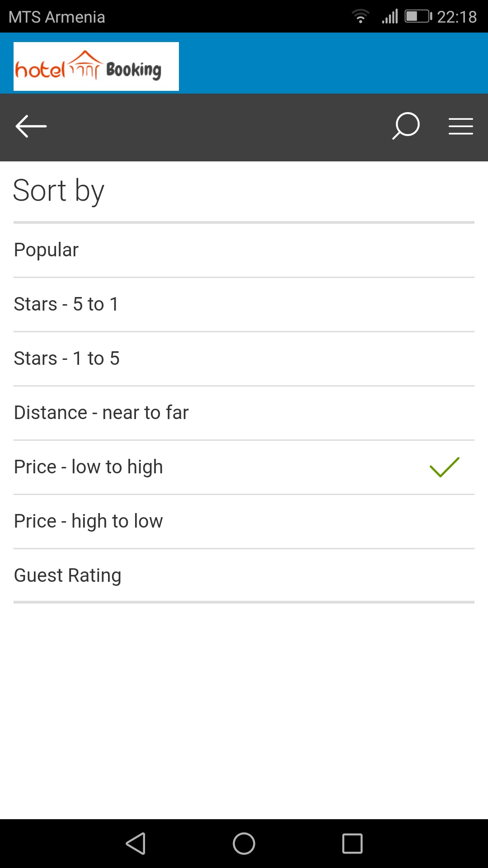The image size is (488, 868).
Task: Open Android recent apps square
Action: tap(352, 844)
